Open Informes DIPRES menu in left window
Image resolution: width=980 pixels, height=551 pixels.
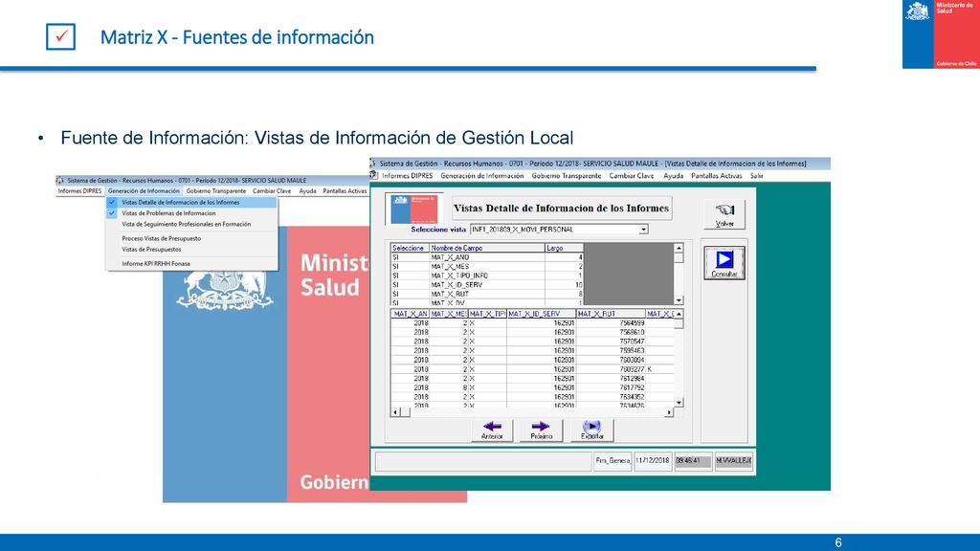tap(79, 191)
